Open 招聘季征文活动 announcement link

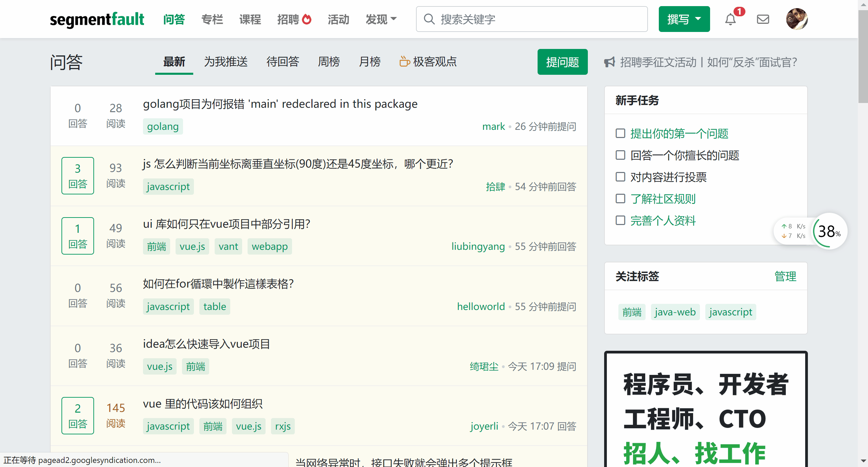[708, 62]
